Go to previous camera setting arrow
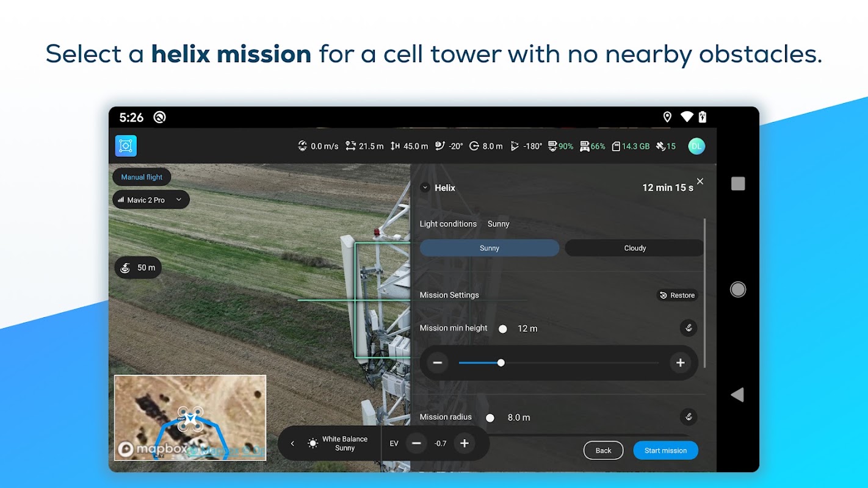The image size is (868, 488). tap(292, 443)
